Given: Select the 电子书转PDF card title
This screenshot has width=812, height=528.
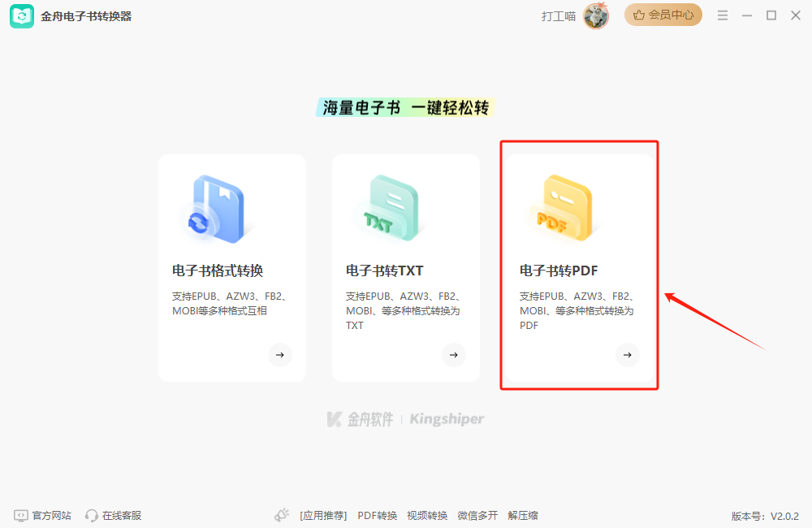Looking at the screenshot, I should [x=559, y=270].
